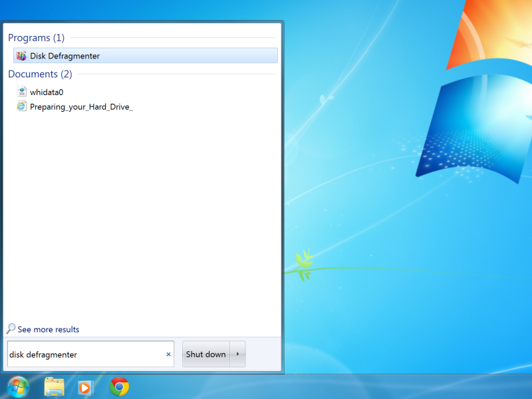Click inside the disk defragmenter search box

[86, 354]
